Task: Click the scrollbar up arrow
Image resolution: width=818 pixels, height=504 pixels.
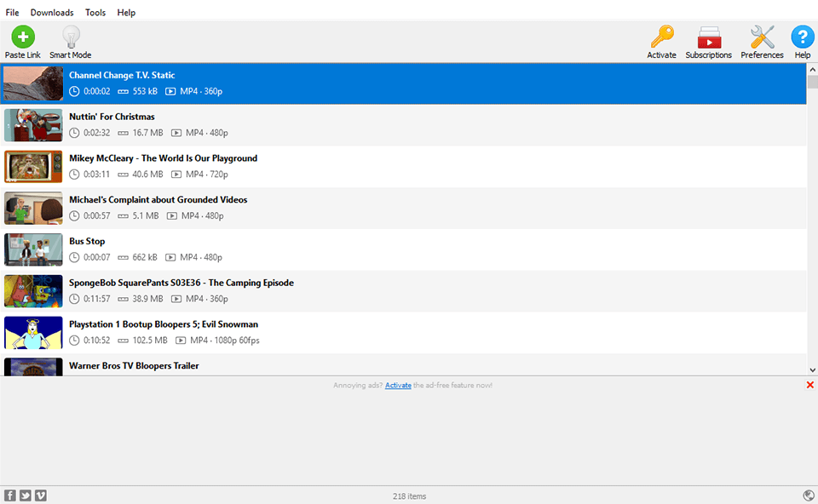Action: click(x=812, y=69)
